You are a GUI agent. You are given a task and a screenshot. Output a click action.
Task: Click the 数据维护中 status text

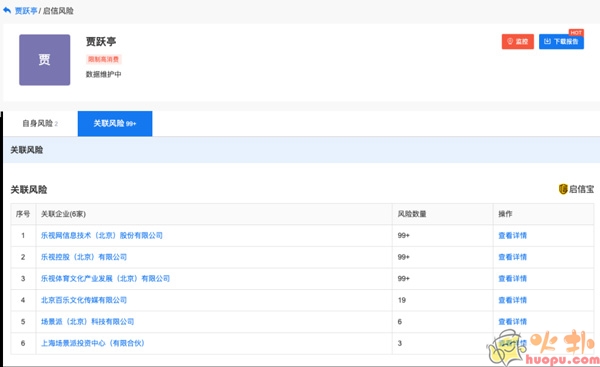point(103,74)
